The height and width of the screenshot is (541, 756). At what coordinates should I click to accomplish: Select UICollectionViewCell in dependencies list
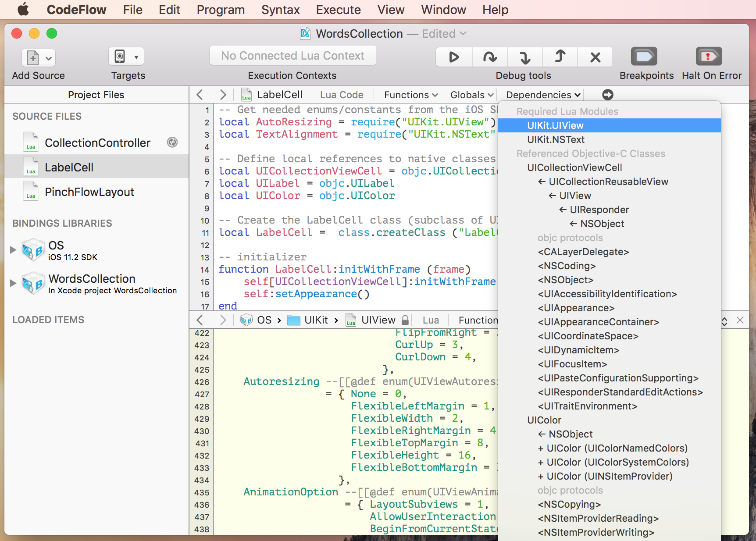[610, 167]
